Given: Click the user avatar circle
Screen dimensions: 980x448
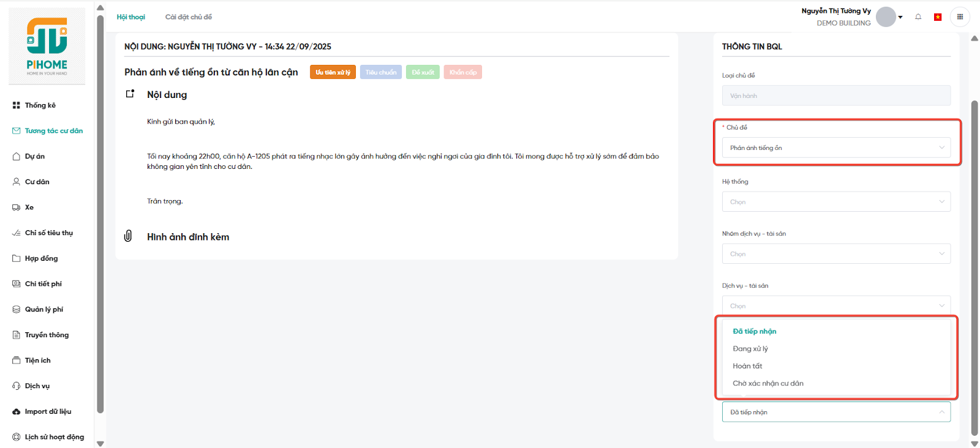Looking at the screenshot, I should tap(886, 17).
